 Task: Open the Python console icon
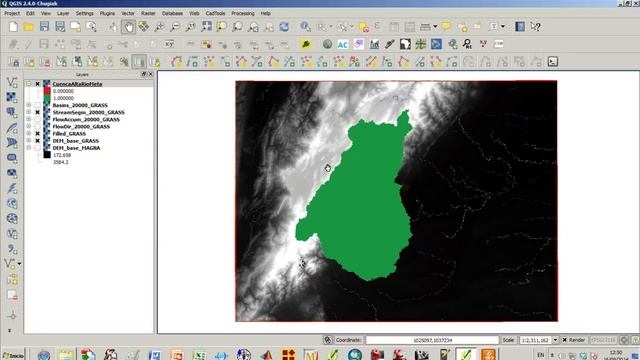(x=553, y=62)
